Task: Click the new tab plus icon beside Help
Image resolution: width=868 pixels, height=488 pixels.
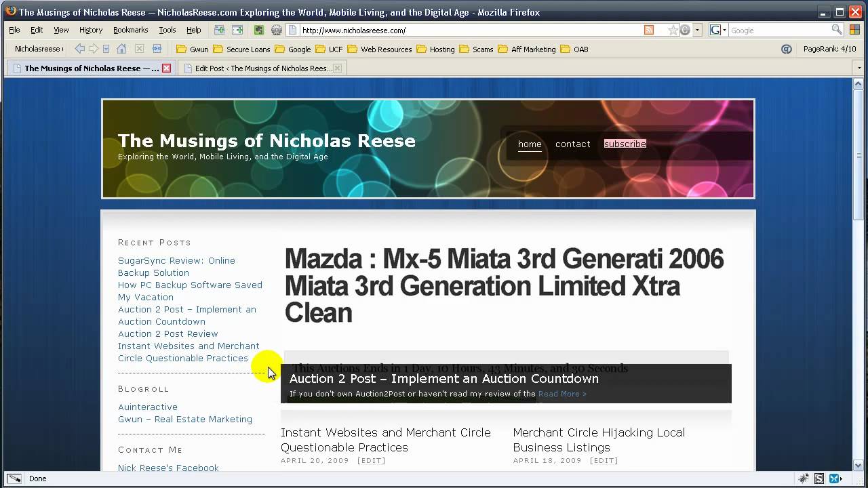Action: point(219,30)
